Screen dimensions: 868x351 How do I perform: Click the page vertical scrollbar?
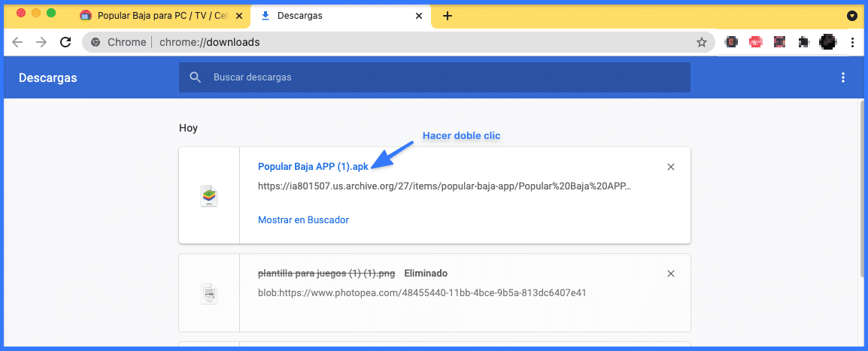tap(862, 191)
